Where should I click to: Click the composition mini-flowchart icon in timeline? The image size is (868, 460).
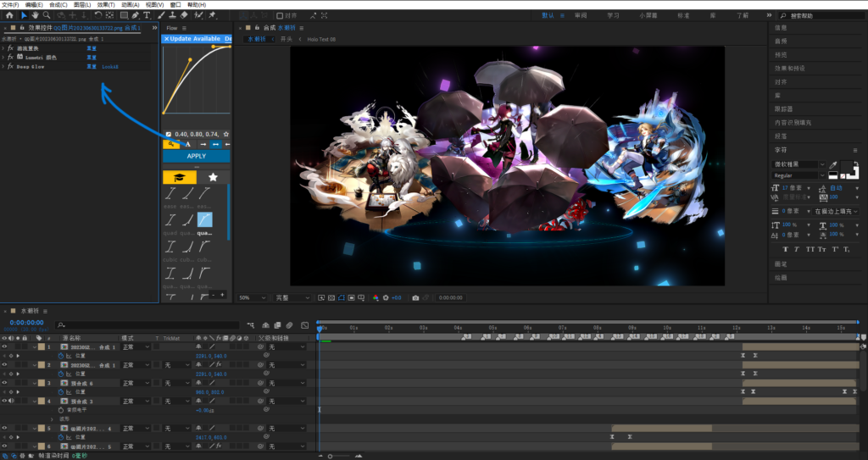[x=251, y=325]
